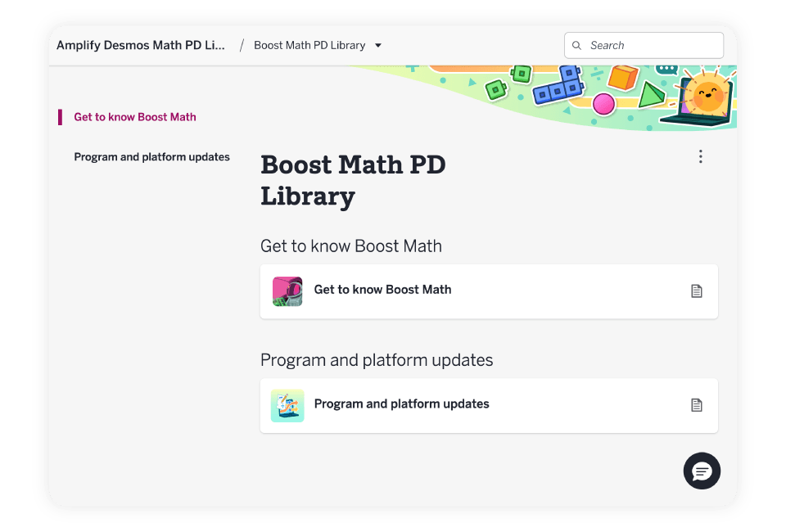Click document icon on Get to know Boost Math card
This screenshot has height=532, width=786.
(x=696, y=291)
